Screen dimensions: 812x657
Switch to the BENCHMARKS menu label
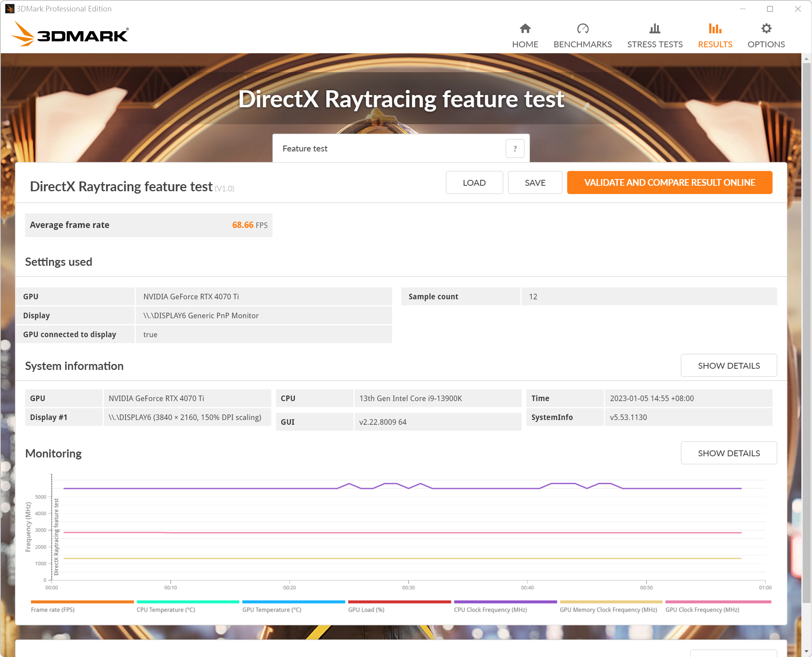coord(582,45)
